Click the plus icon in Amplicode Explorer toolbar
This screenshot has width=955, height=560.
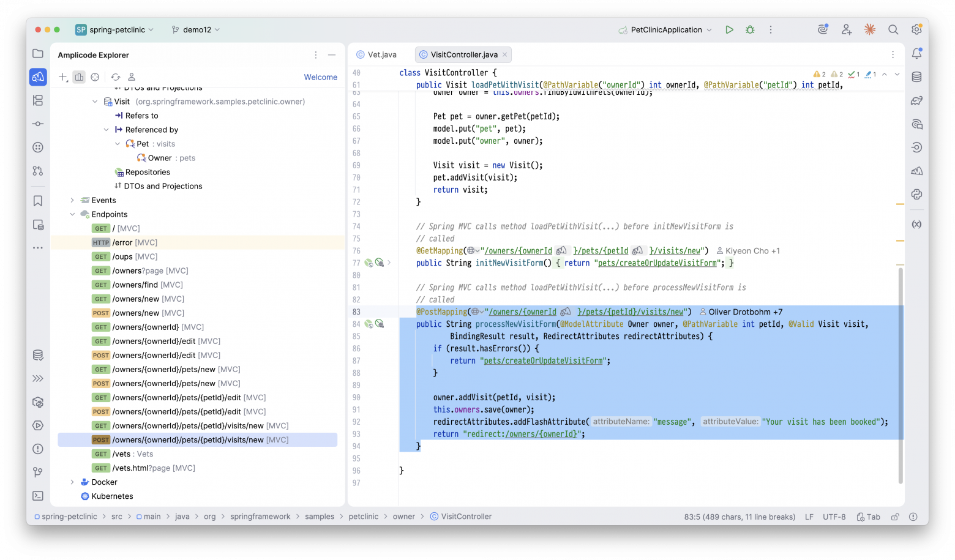point(63,77)
